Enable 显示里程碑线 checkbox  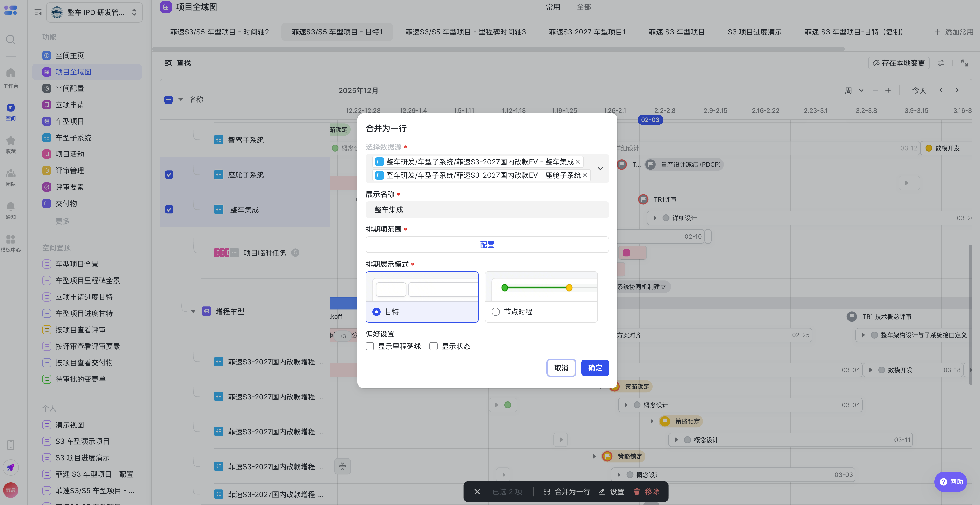coord(370,346)
